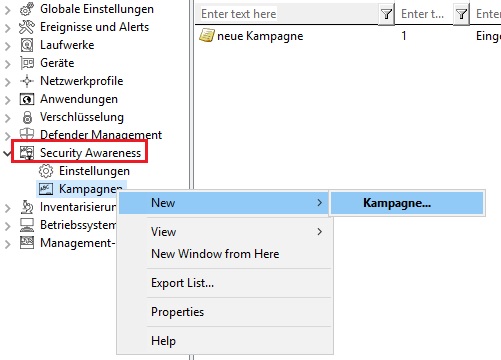Select the Netzwerkprofile tree label
Viewport: 501px width, 360px height.
(x=82, y=81)
